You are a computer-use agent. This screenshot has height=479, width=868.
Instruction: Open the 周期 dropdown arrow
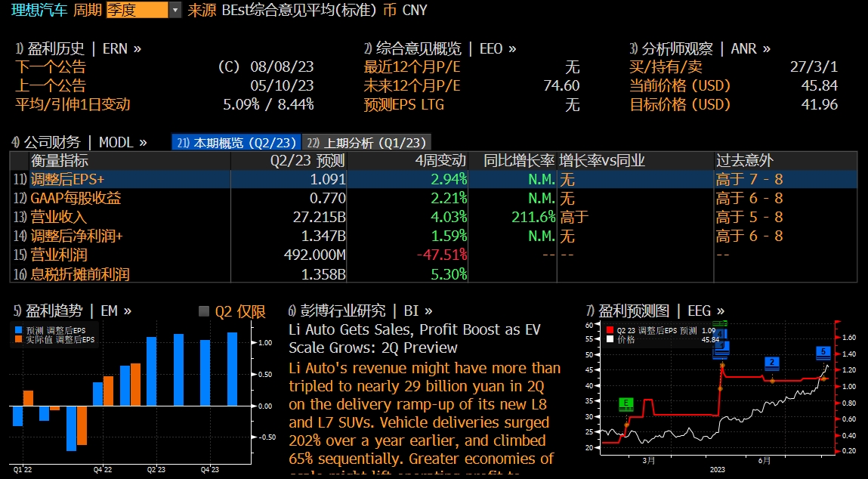[175, 10]
